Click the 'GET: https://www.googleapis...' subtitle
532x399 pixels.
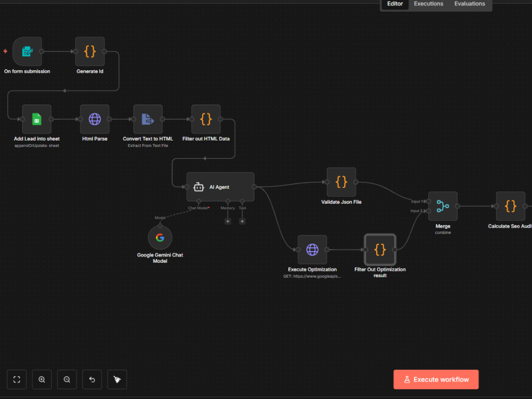(x=312, y=276)
